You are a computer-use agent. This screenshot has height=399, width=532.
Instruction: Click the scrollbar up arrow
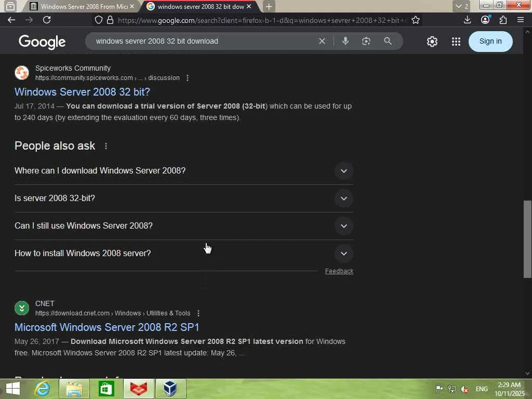tap(527, 32)
